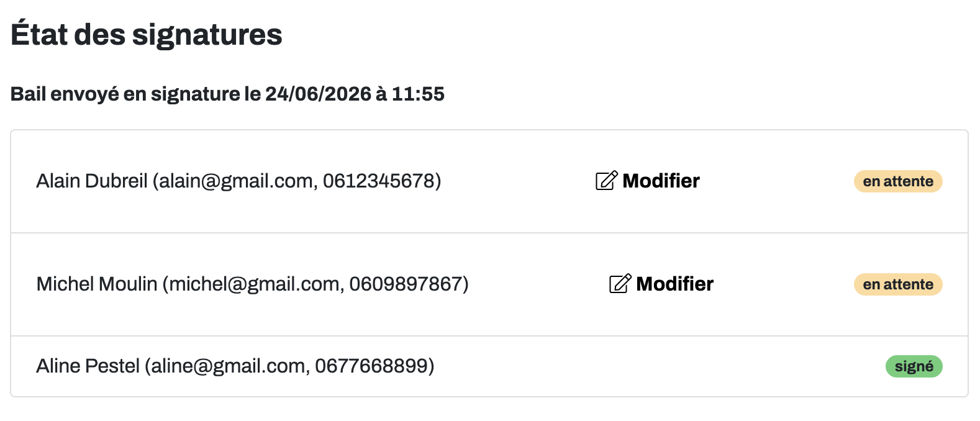Click the green 'signé' badge for Aline Pestel
The image size is (980, 421).
click(914, 366)
